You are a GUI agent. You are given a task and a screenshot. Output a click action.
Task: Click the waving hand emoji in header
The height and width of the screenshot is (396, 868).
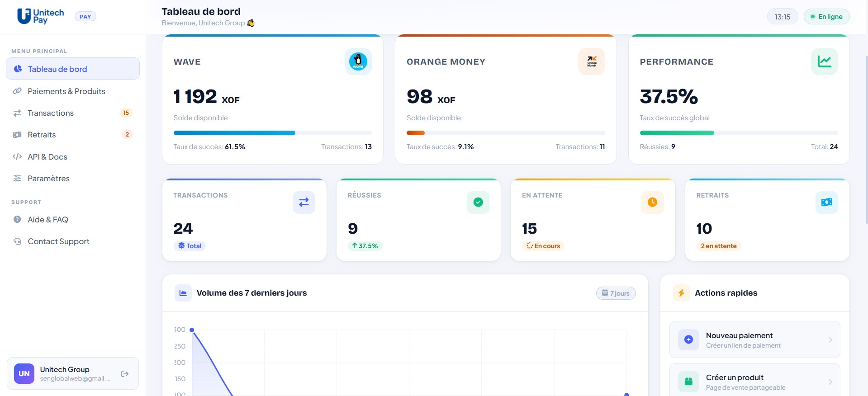251,23
